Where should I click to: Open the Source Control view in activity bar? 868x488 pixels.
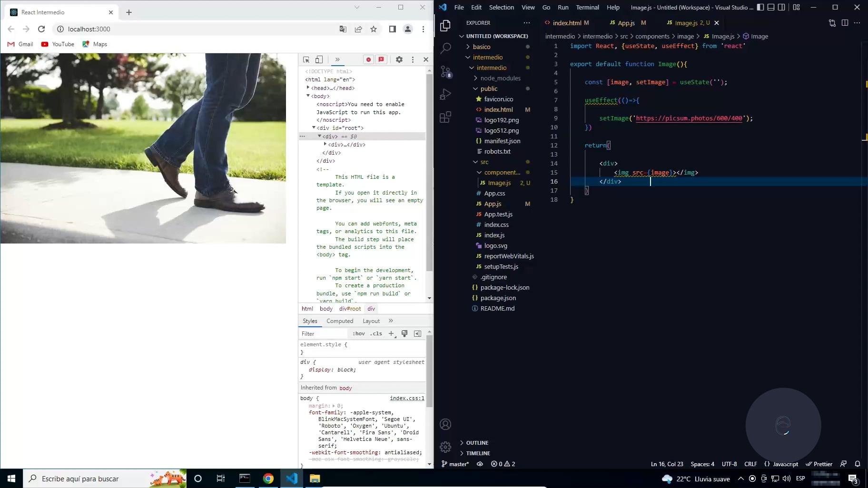445,71
